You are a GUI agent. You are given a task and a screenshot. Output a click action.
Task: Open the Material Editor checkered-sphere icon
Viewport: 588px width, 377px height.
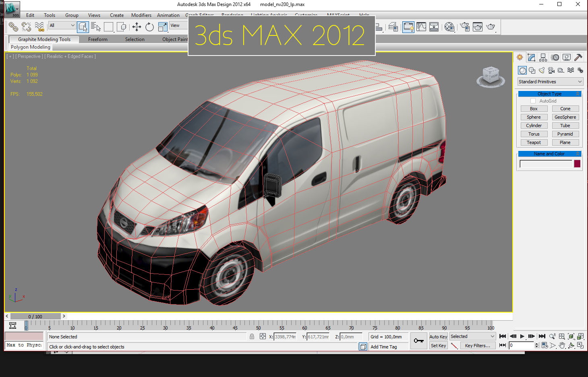coord(449,27)
